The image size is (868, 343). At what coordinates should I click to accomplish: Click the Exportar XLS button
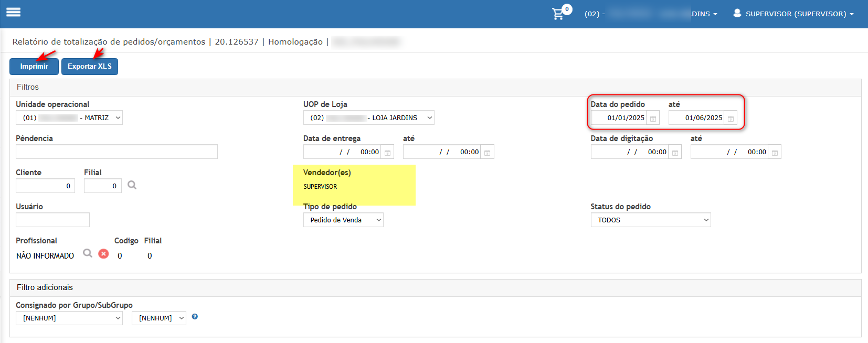pyautogui.click(x=90, y=67)
